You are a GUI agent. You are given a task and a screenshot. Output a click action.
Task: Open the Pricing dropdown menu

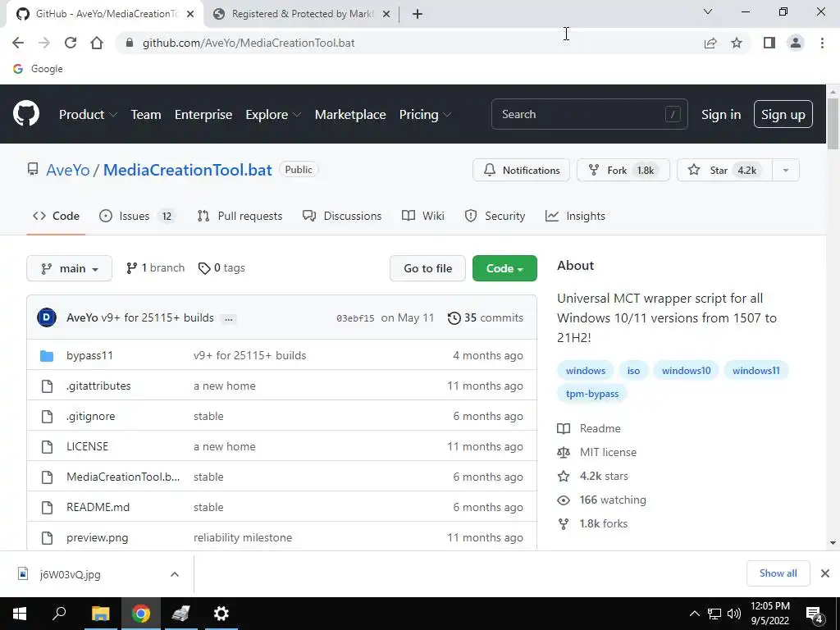point(426,115)
